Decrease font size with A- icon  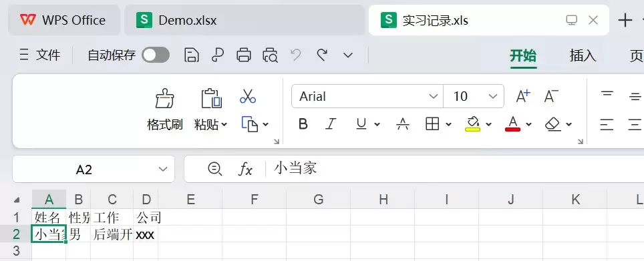551,96
